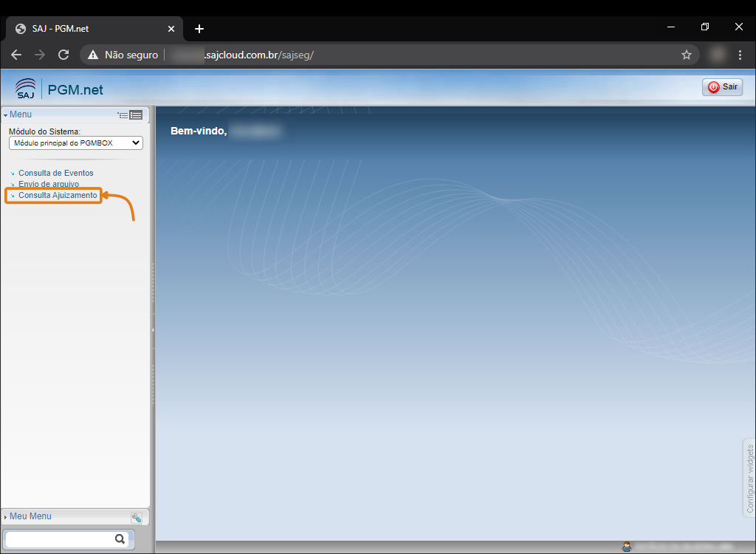Switch menu to list view icon
This screenshot has width=756, height=554.
(x=136, y=115)
